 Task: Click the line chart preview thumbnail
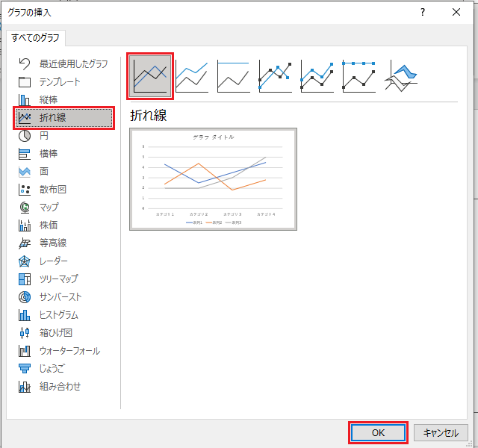pyautogui.click(x=213, y=179)
